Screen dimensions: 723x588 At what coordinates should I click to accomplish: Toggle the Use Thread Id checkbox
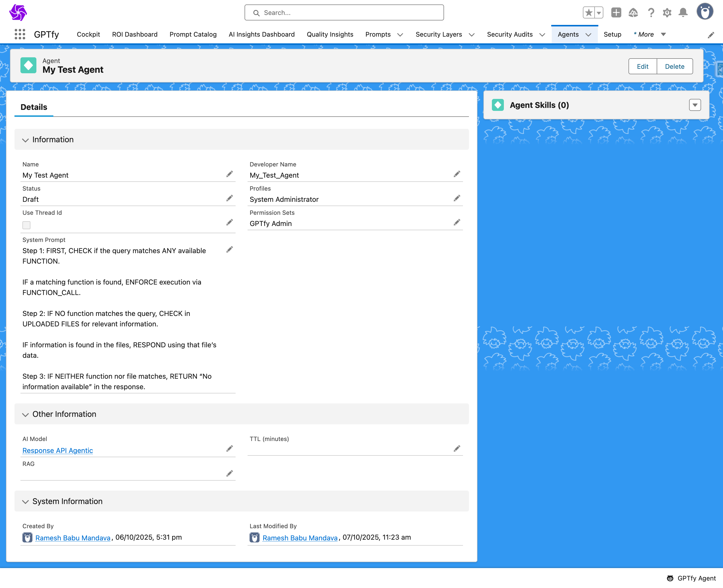pyautogui.click(x=26, y=225)
